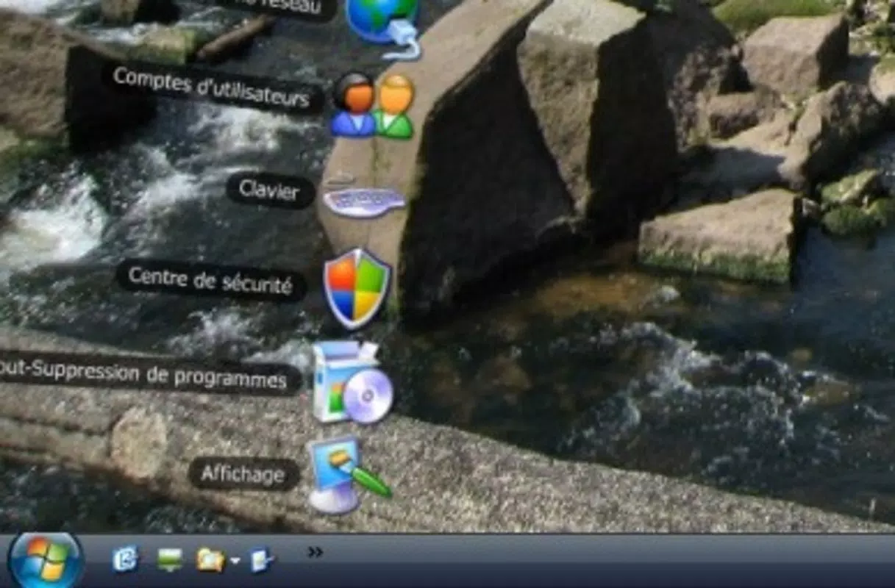Open the Centre de sécurité shield icon
The image size is (895, 588).
[357, 287]
